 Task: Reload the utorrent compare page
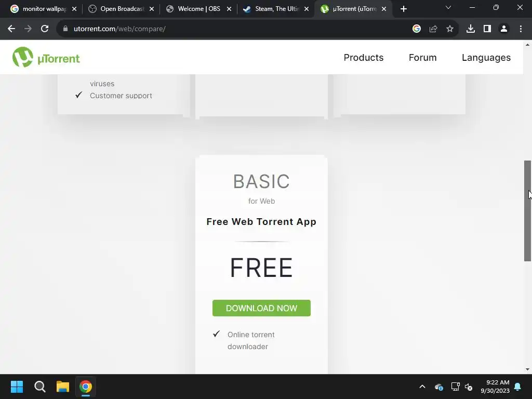point(45,29)
